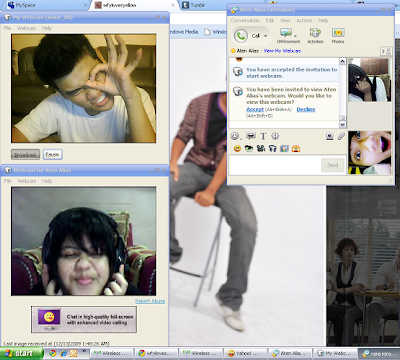Open the wfylove... Chrome taskbar button

[156, 353]
